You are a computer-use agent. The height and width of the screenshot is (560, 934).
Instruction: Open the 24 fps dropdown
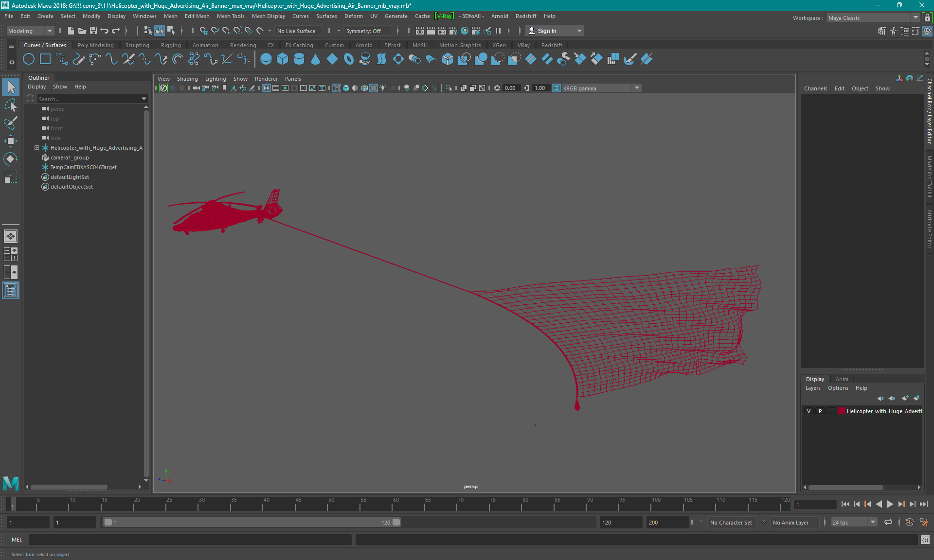tap(854, 522)
